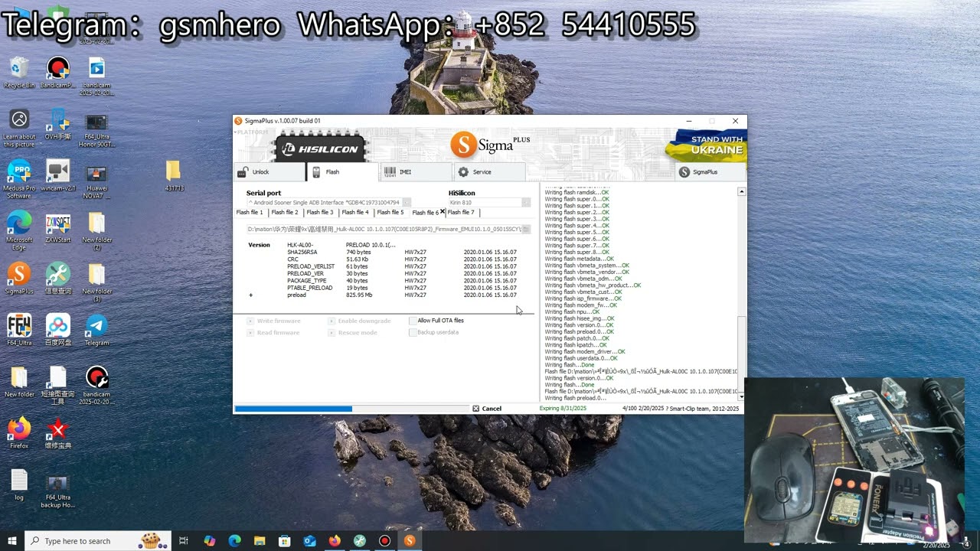The width and height of the screenshot is (980, 551).
Task: Enable Allow Full OTA files checkbox
Action: pos(413,321)
